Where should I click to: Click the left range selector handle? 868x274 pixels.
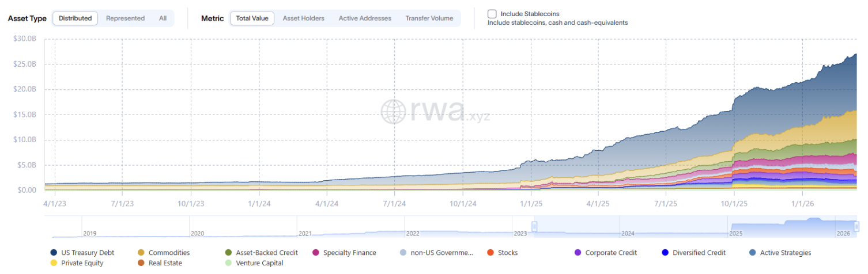pos(534,227)
